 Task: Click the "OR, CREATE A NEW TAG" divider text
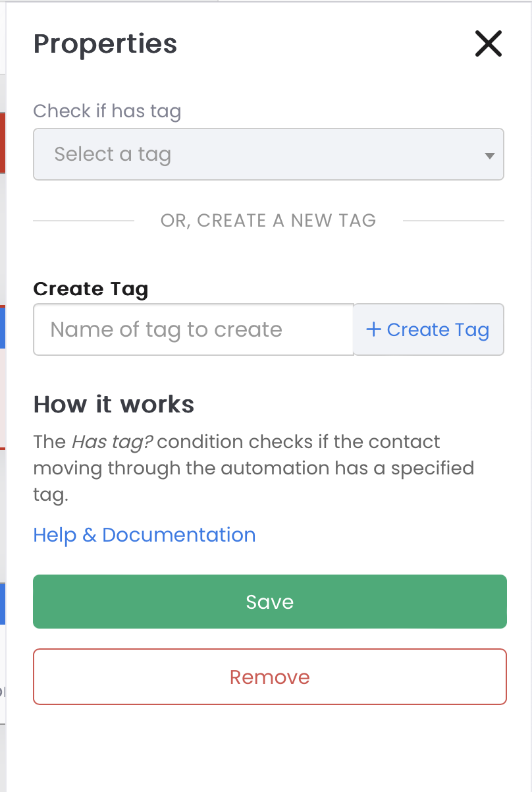(269, 220)
